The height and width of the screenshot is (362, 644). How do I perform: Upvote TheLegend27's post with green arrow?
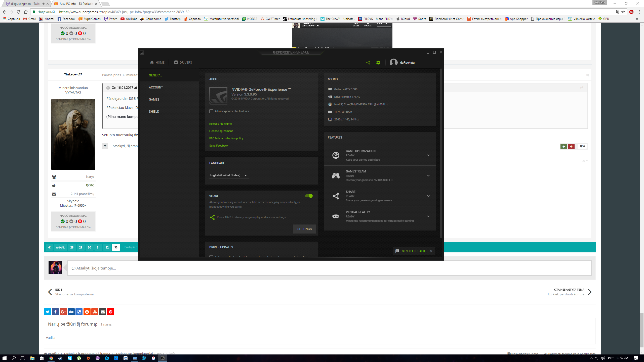pyautogui.click(x=564, y=146)
